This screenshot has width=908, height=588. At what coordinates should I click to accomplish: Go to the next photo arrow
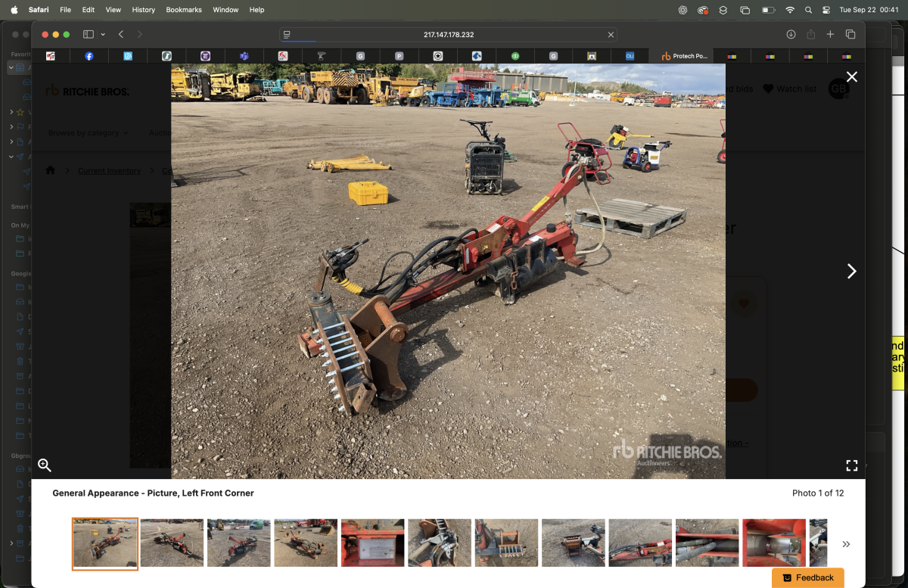[852, 271]
